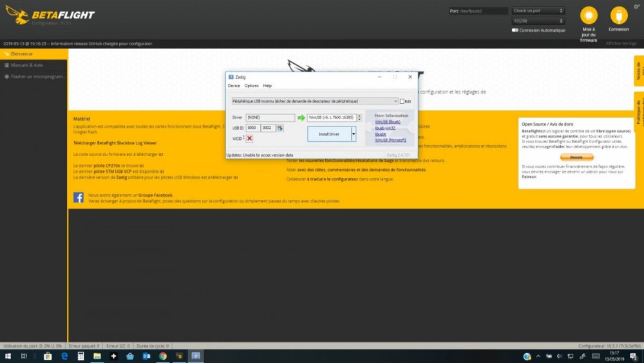Switch to Zadig taskbar icon
The image size is (644, 363).
pos(196,356)
